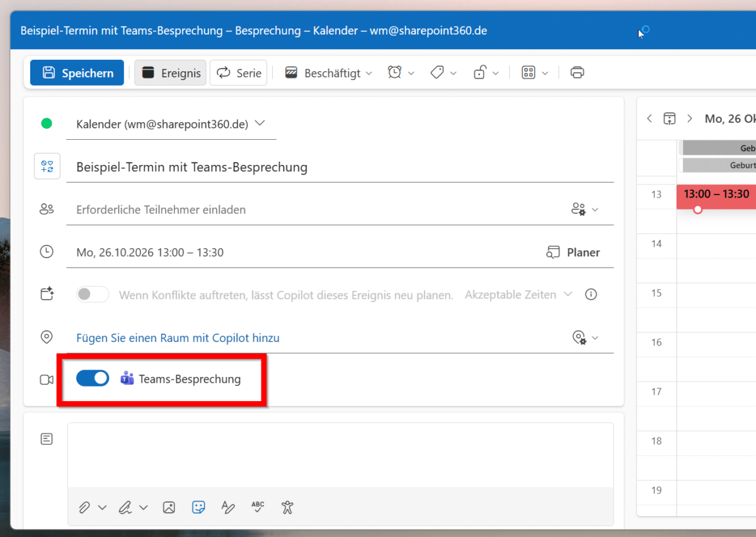Click the video camera icon

coord(47,380)
